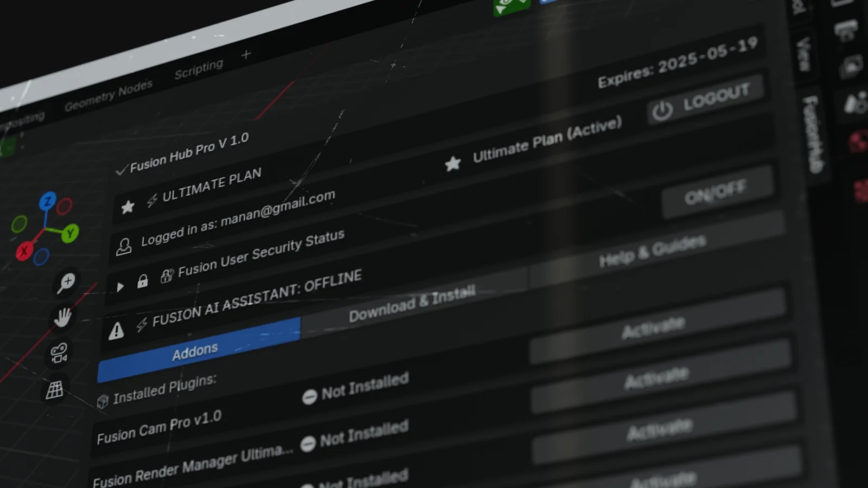Select the Hand pan-view icon

click(x=63, y=318)
